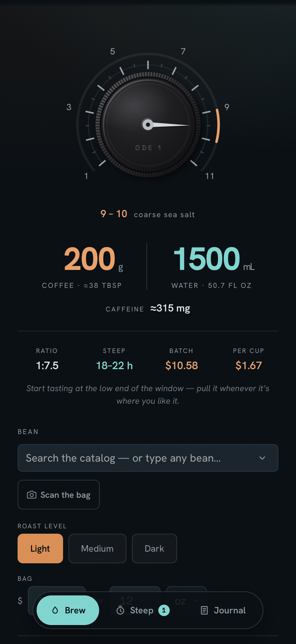Open the Brew tab
This screenshot has height=644, width=296.
68,610
